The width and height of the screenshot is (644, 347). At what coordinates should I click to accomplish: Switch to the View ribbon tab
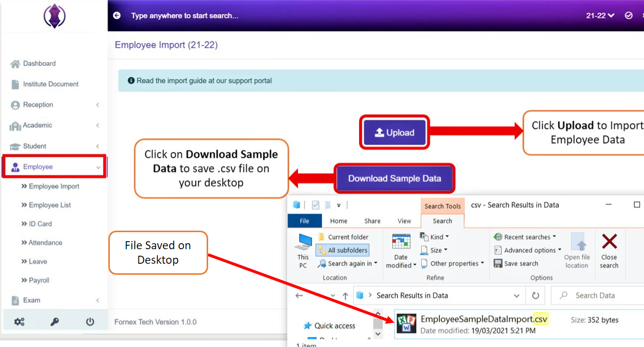point(404,221)
